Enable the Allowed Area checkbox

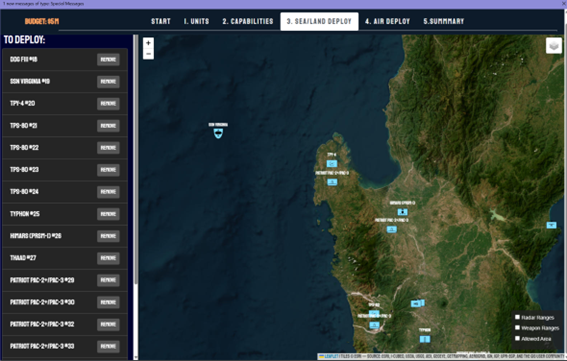tap(517, 339)
